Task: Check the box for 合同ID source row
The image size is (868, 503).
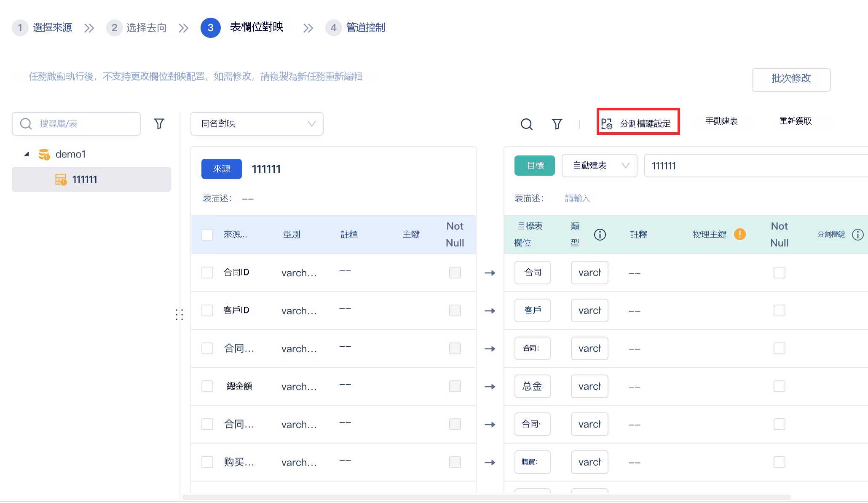Action: click(x=207, y=273)
